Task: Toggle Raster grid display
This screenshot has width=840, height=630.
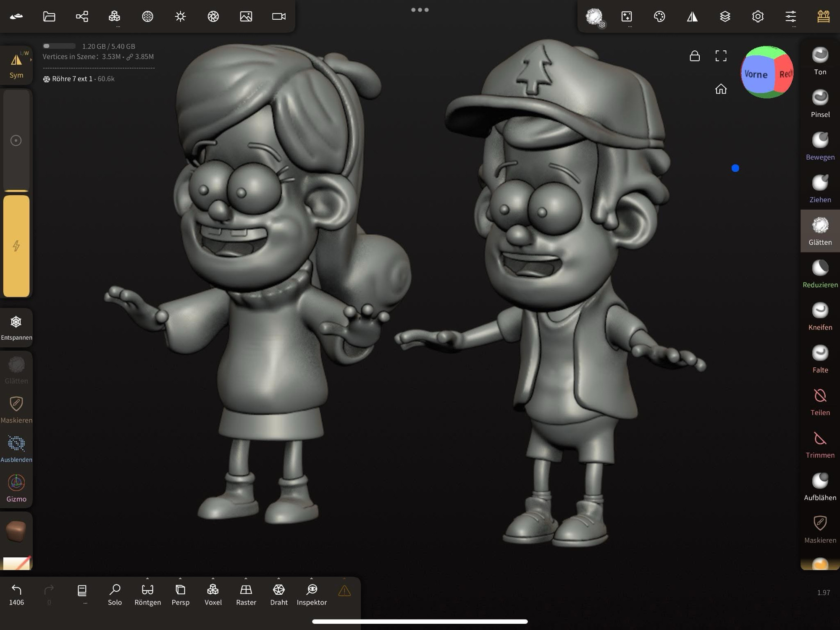Action: [x=246, y=595]
